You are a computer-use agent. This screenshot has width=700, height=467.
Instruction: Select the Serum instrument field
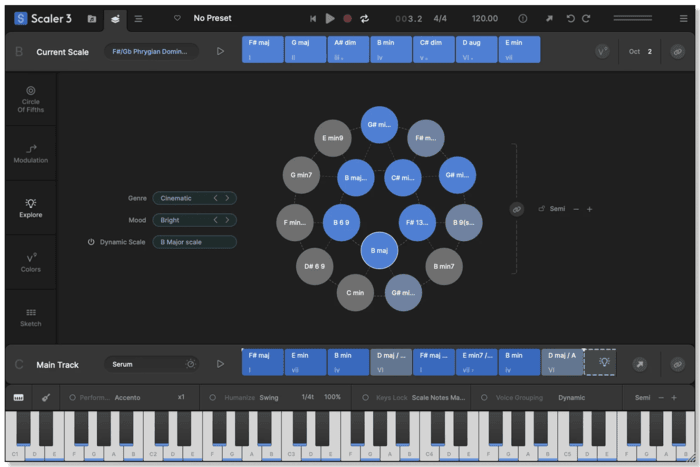pyautogui.click(x=150, y=364)
